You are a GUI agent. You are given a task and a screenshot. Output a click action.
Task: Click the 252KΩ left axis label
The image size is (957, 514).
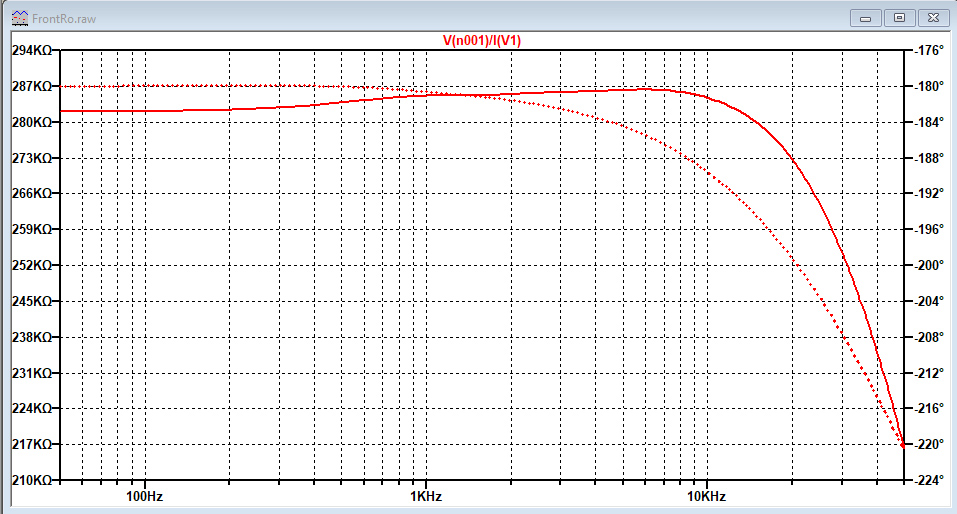32,266
